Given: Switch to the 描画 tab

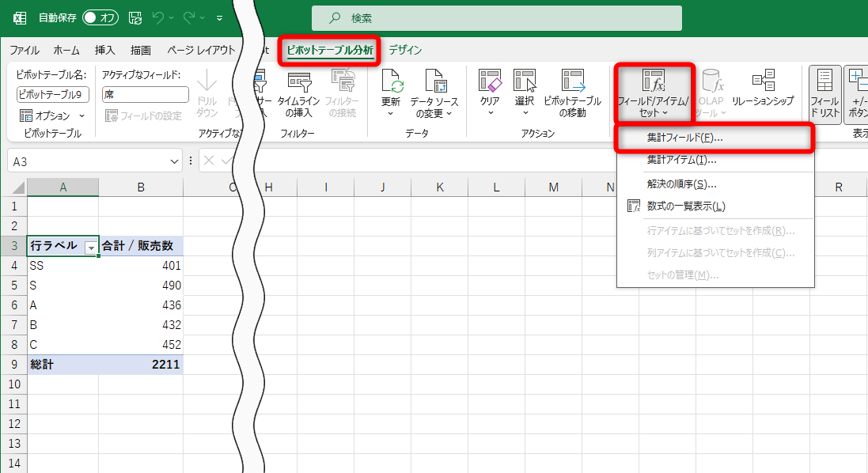Looking at the screenshot, I should pyautogui.click(x=141, y=50).
